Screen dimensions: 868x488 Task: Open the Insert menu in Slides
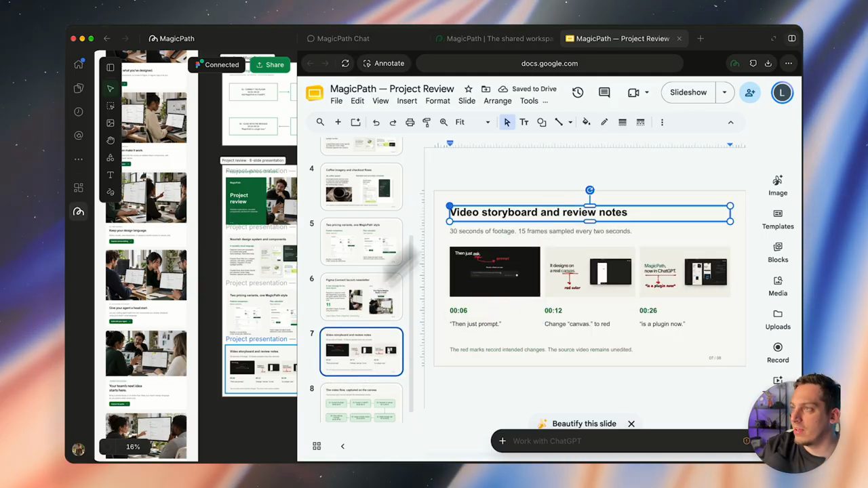(x=407, y=101)
